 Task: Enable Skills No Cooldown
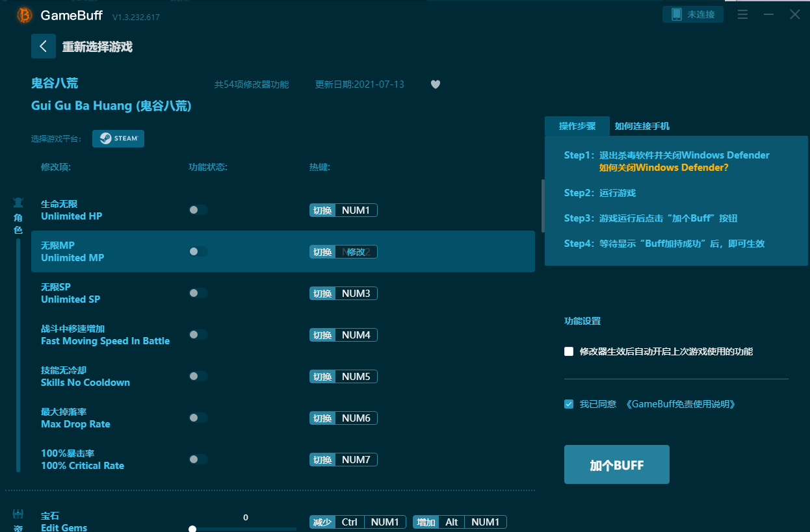[198, 376]
